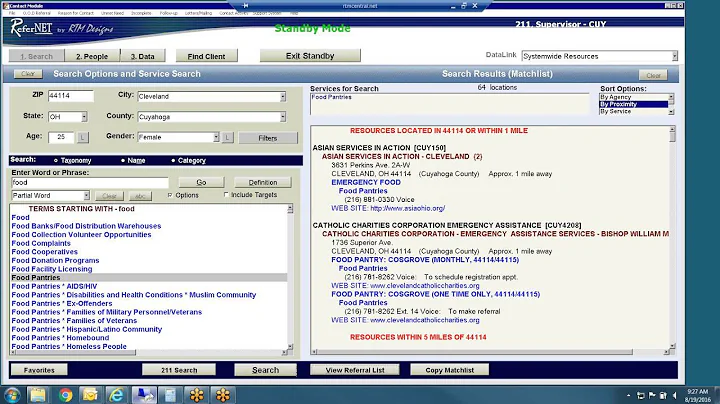Open the first orange flower ReferNET taskbar icon

197,395
